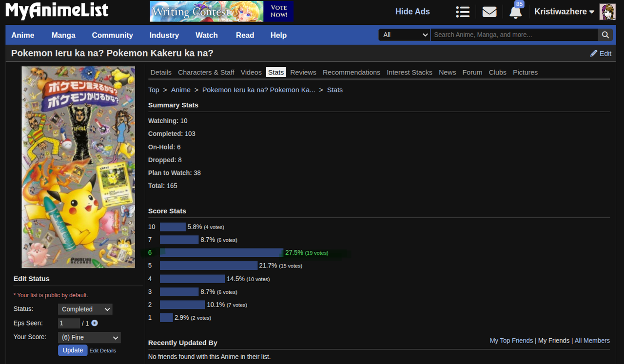Switch to the Interest Stacks tab
This screenshot has height=364, width=624.
coord(409,72)
